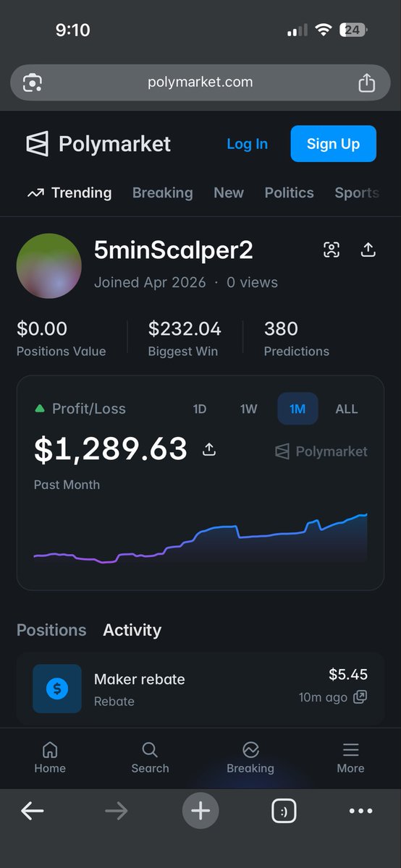The width and height of the screenshot is (401, 868).
Task: Switch to the Positions tab
Action: 51,630
